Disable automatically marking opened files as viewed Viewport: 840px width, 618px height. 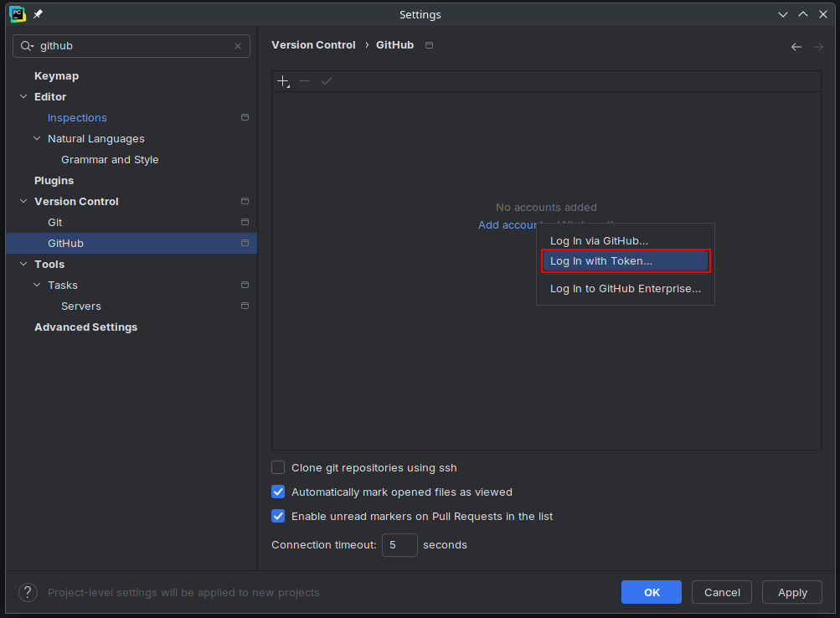[277, 492]
